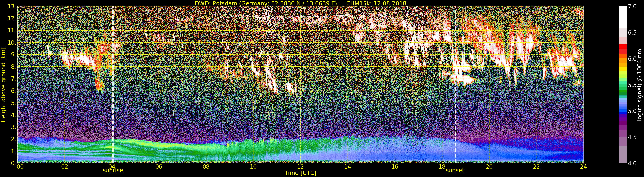The width and height of the screenshot is (644, 177).
Task: Click the 'CHM15k: 12-08-2018' title text
Action: [x=376, y=3]
